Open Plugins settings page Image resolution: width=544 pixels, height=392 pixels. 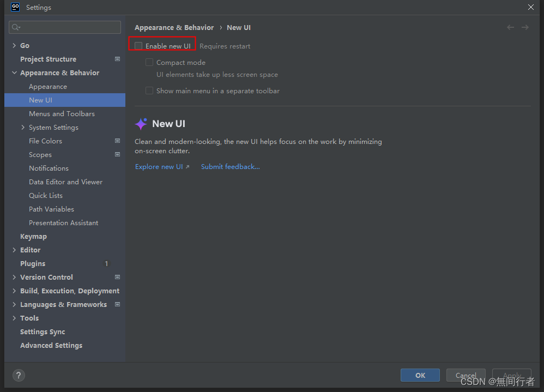click(33, 264)
